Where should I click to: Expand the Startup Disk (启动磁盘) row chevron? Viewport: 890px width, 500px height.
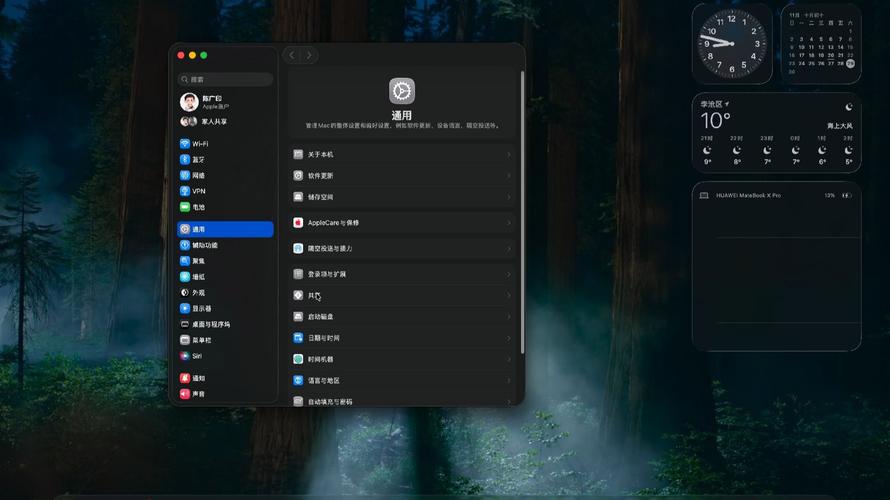[509, 317]
